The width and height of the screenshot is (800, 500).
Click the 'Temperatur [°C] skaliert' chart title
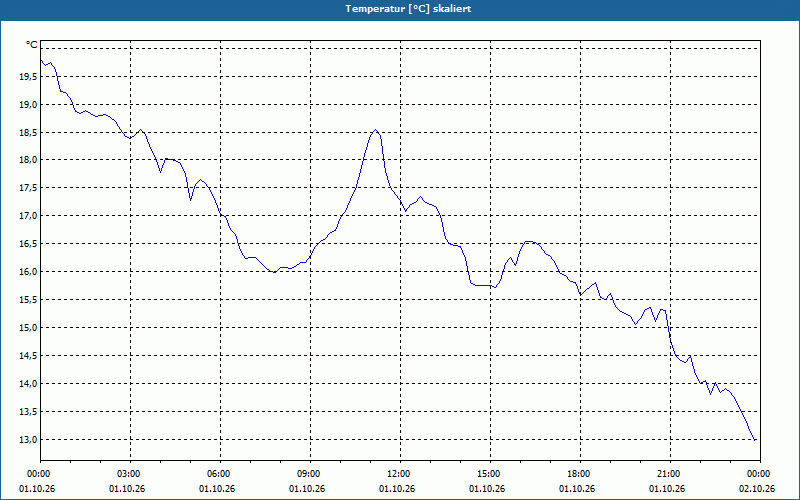(408, 9)
